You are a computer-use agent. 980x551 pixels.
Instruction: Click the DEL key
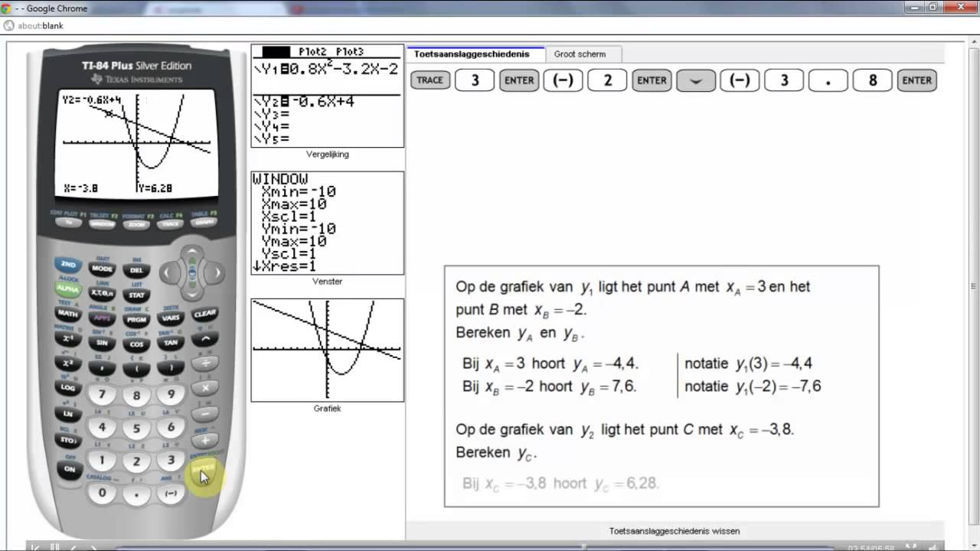pos(136,270)
